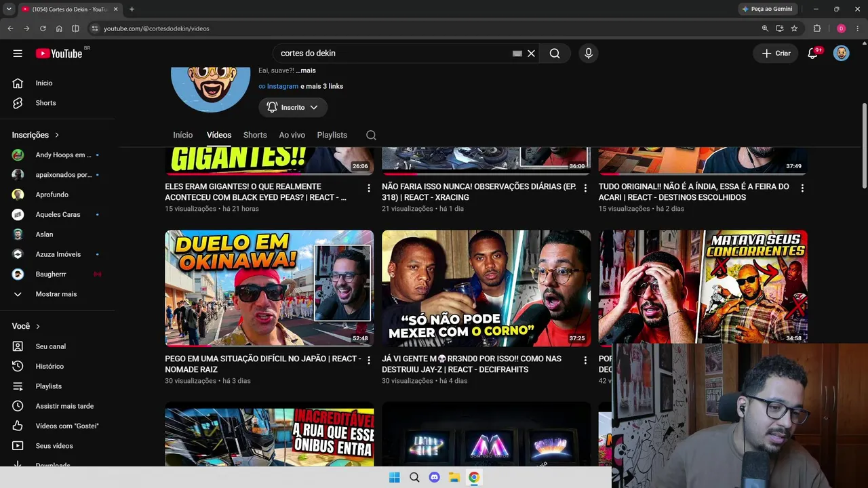Show the "e mais 3 links" list
The image size is (868, 488).
322,86
